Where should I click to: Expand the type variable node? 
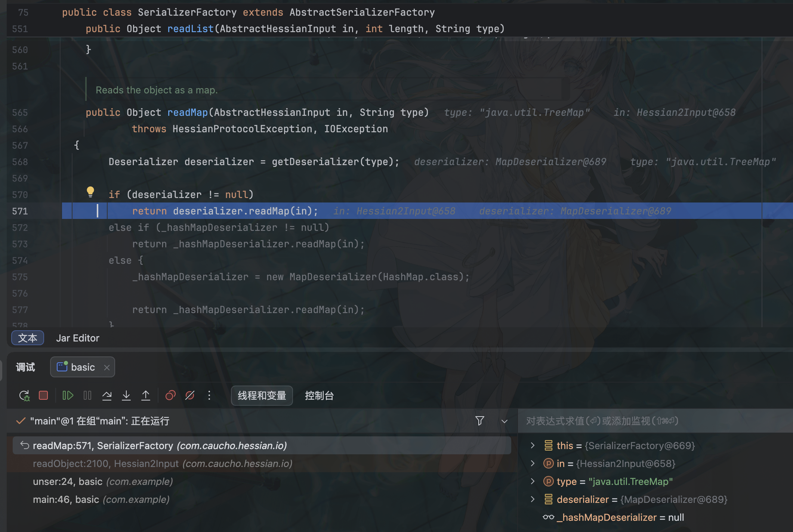point(533,481)
